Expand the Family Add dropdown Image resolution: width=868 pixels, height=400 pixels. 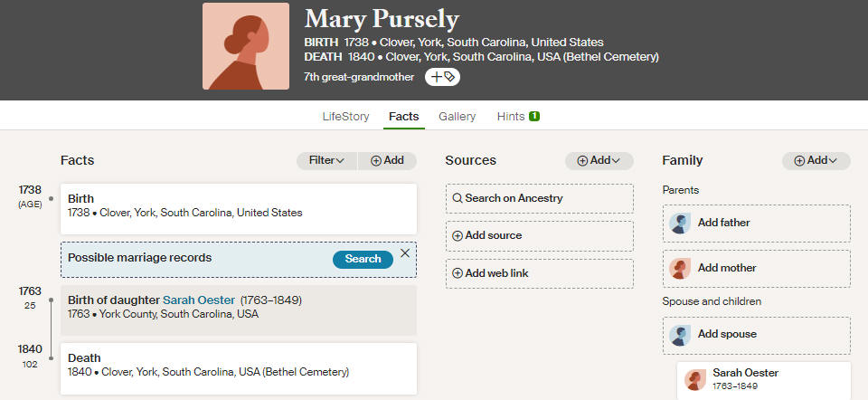pos(816,161)
